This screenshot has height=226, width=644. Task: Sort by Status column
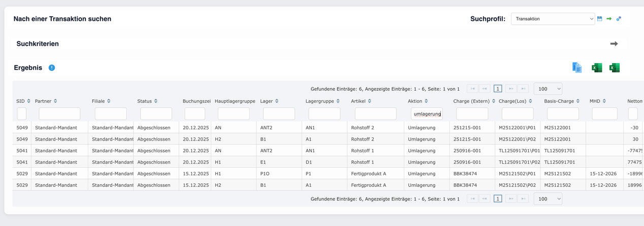tap(156, 101)
